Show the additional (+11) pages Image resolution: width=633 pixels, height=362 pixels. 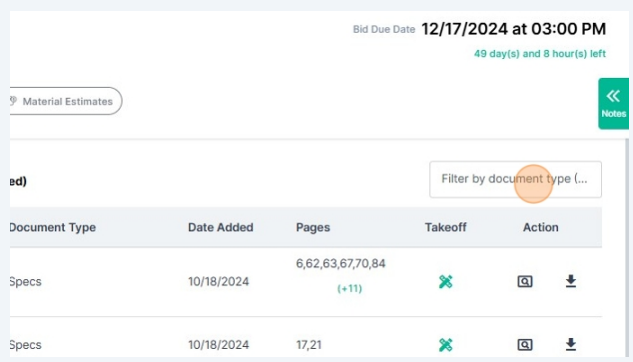[350, 289]
